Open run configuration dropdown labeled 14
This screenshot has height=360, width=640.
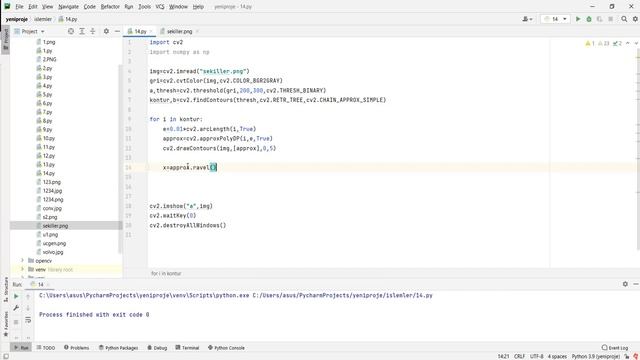[556, 19]
